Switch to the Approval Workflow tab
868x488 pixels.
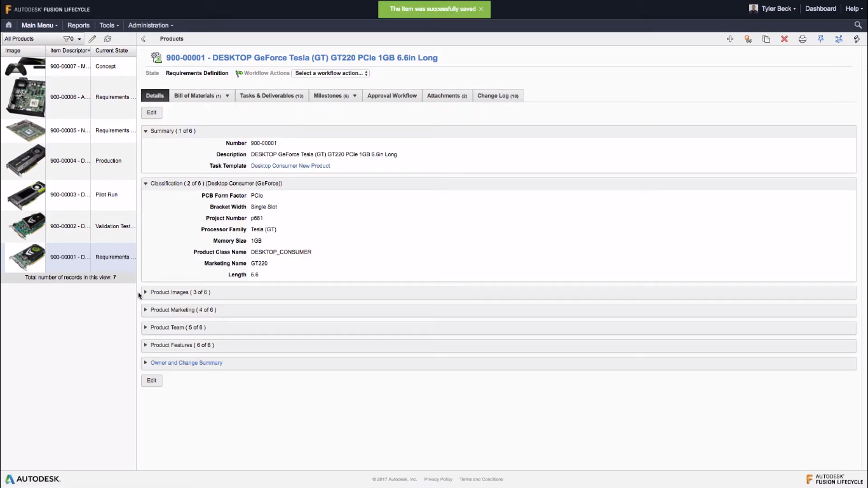click(x=392, y=96)
